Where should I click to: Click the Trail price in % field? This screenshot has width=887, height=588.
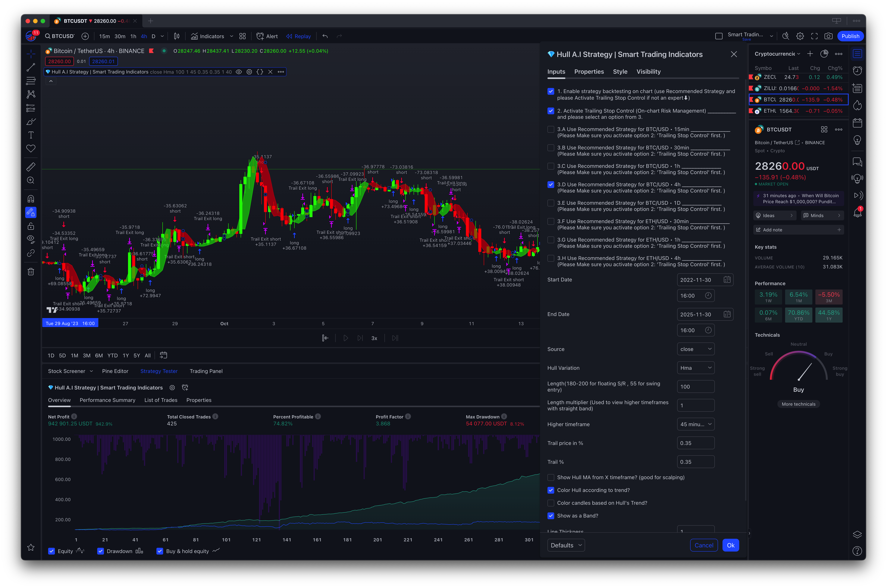click(695, 443)
